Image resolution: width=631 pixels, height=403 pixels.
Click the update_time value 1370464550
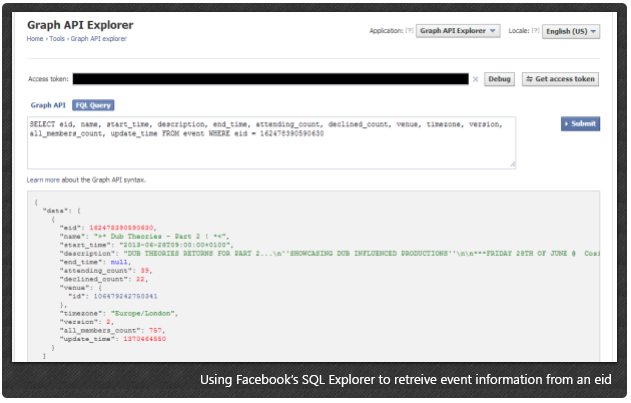(x=144, y=339)
